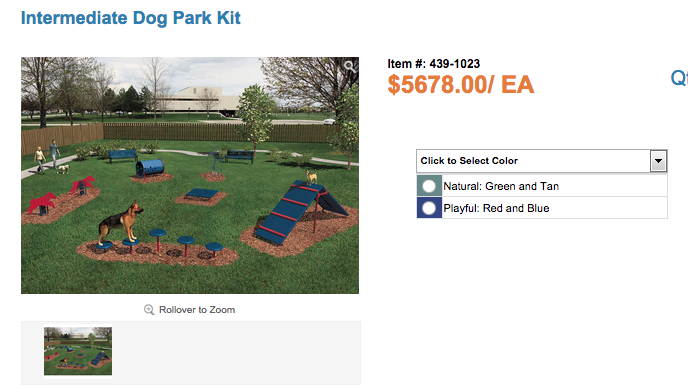Expand the Click to Select Color combo box

coord(542,161)
